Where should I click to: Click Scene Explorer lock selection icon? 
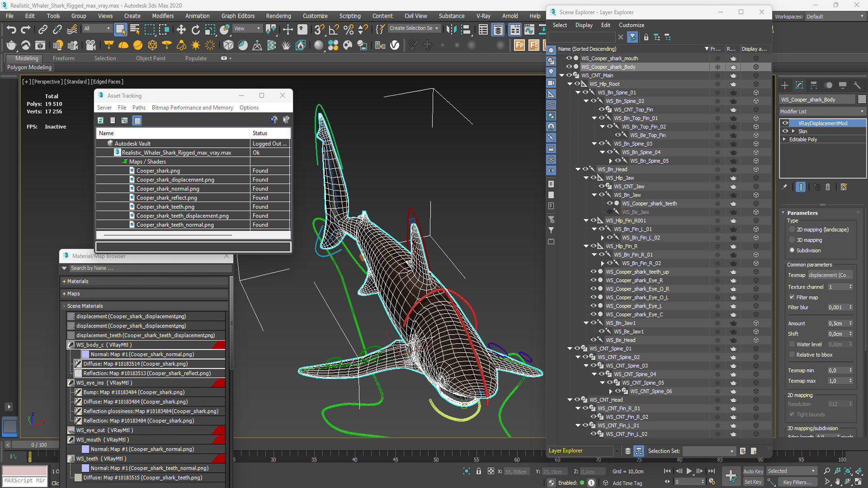(x=646, y=37)
